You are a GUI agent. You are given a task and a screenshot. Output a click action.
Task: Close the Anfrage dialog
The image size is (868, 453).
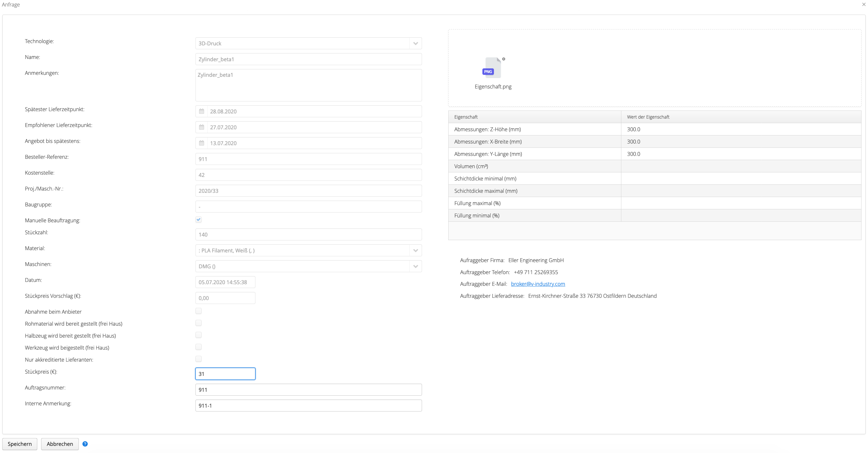(863, 5)
